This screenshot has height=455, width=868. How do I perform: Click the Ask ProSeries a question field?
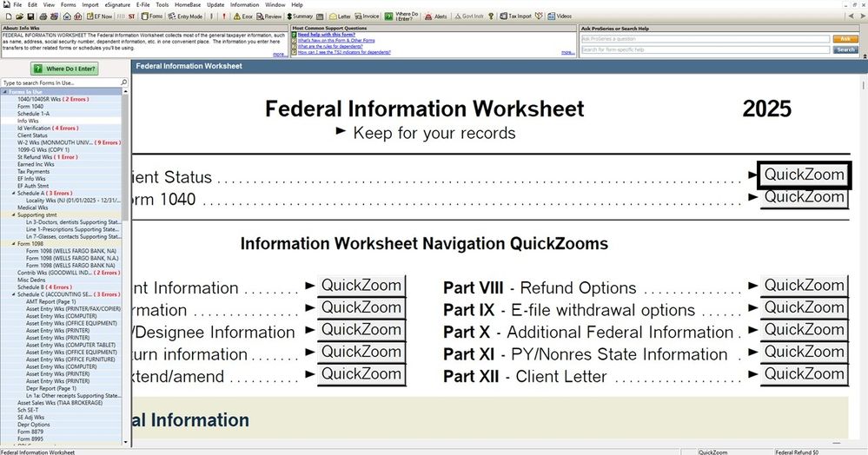[705, 39]
